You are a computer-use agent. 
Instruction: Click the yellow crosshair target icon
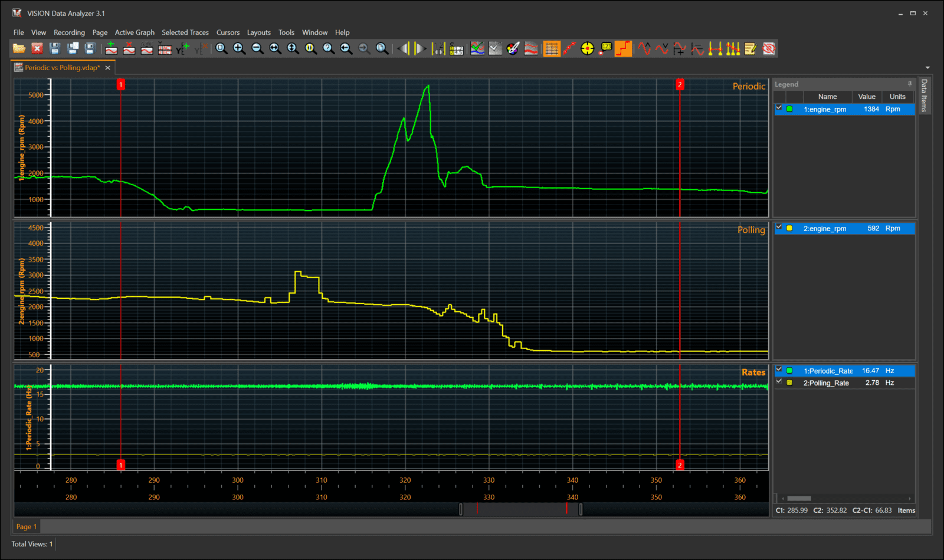coord(587,49)
